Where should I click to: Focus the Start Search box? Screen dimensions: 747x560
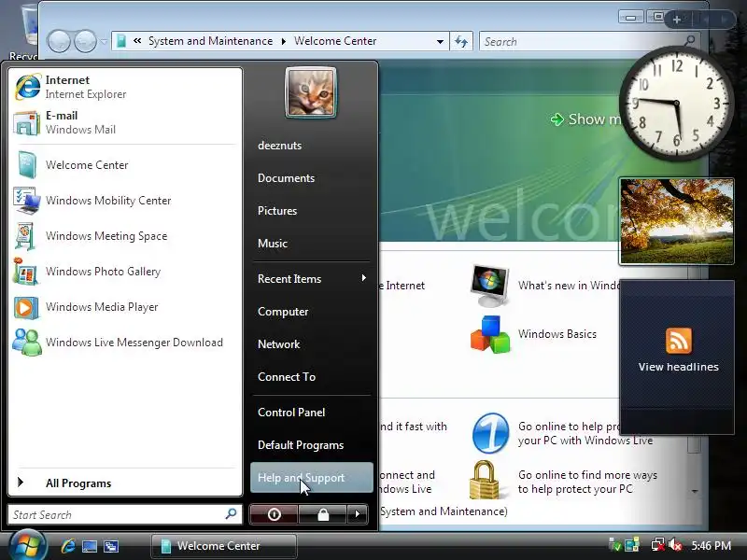pyautogui.click(x=125, y=514)
